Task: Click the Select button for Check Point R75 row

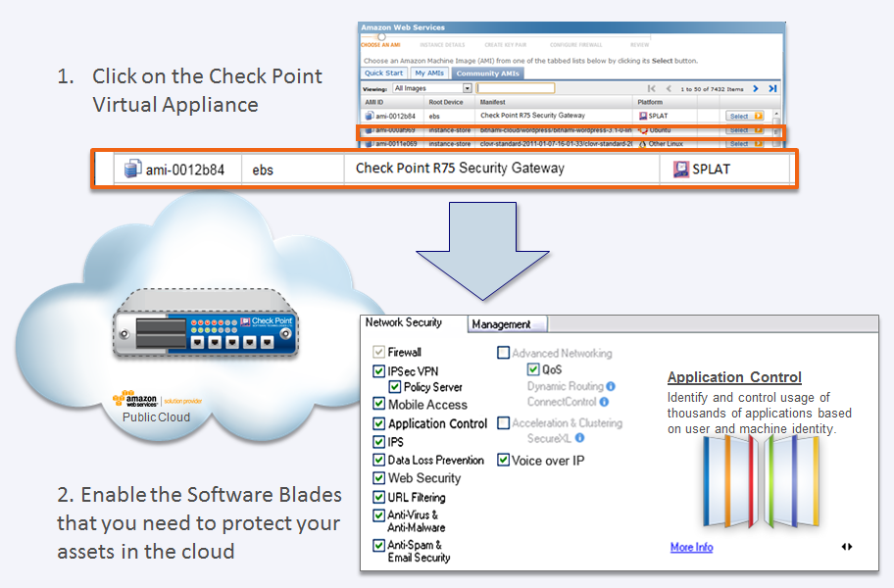Action: [x=745, y=116]
